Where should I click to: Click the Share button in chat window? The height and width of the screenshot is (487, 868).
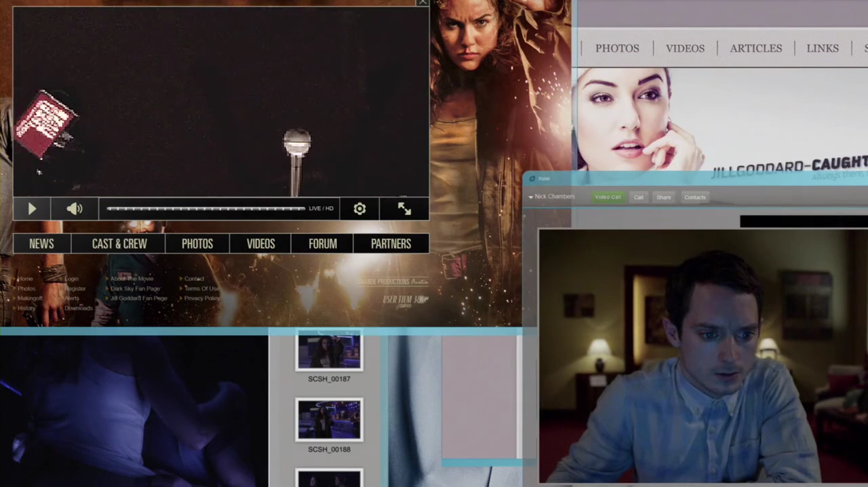click(x=664, y=197)
